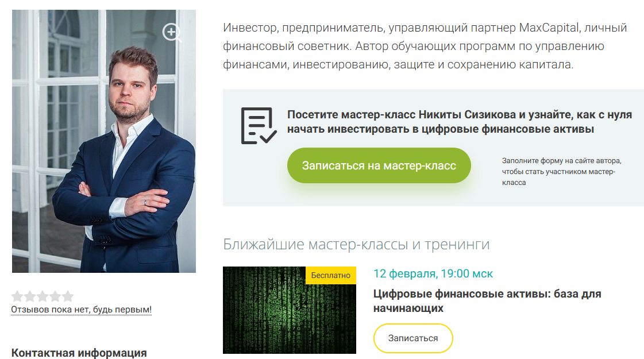Select the fourth rating star
Screen dimensions: 644x359
pos(56,296)
